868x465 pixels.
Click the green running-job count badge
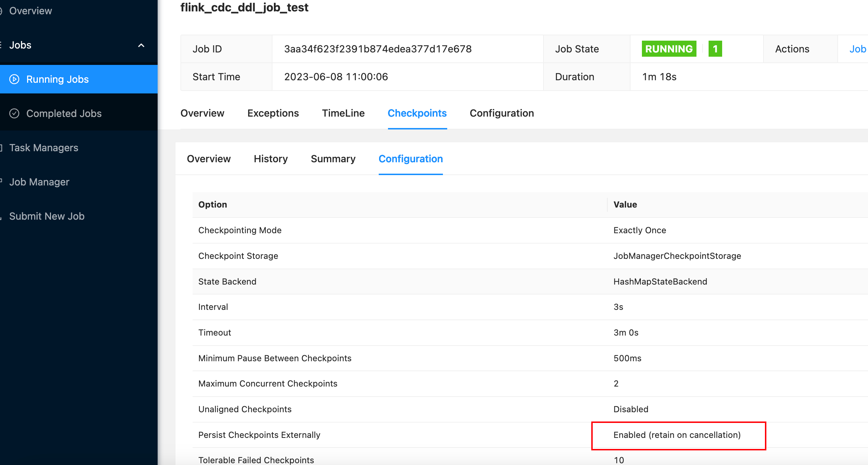point(715,48)
